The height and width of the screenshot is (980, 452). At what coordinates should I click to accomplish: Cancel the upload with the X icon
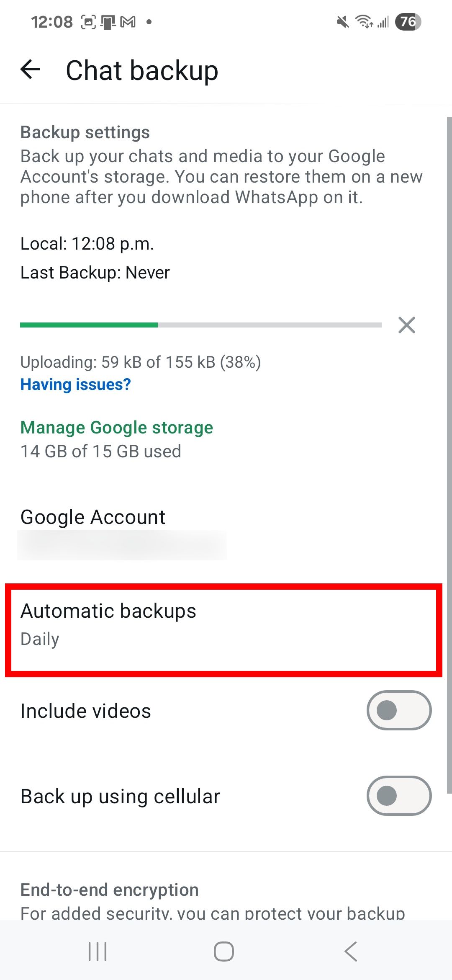[406, 325]
